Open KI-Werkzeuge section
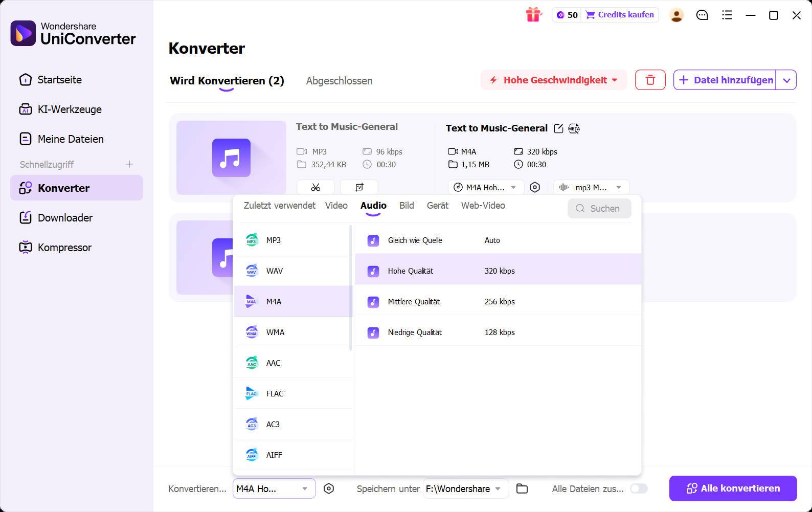812x512 pixels. tap(77, 109)
